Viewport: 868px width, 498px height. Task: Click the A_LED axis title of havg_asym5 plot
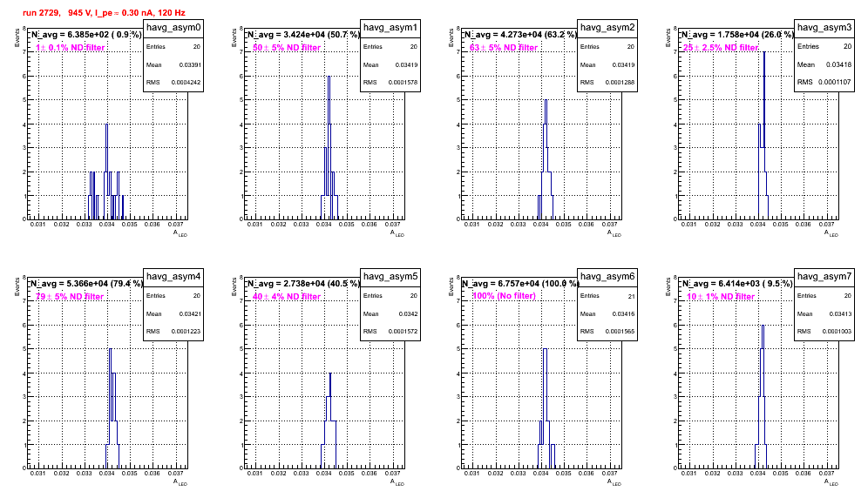pyautogui.click(x=397, y=482)
